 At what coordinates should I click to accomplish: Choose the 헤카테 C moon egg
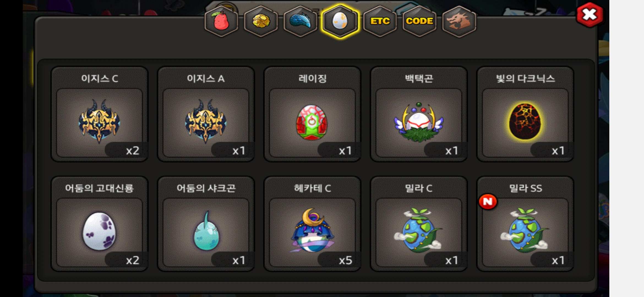click(x=312, y=224)
